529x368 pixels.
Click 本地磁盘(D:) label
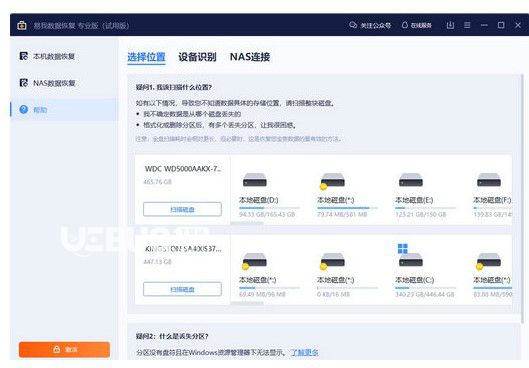pos(258,200)
